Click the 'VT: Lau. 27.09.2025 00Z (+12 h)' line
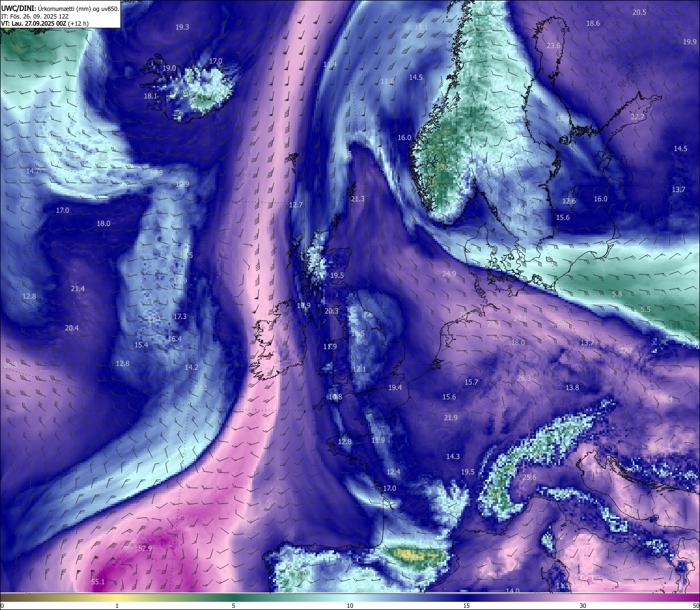 (x=45, y=24)
